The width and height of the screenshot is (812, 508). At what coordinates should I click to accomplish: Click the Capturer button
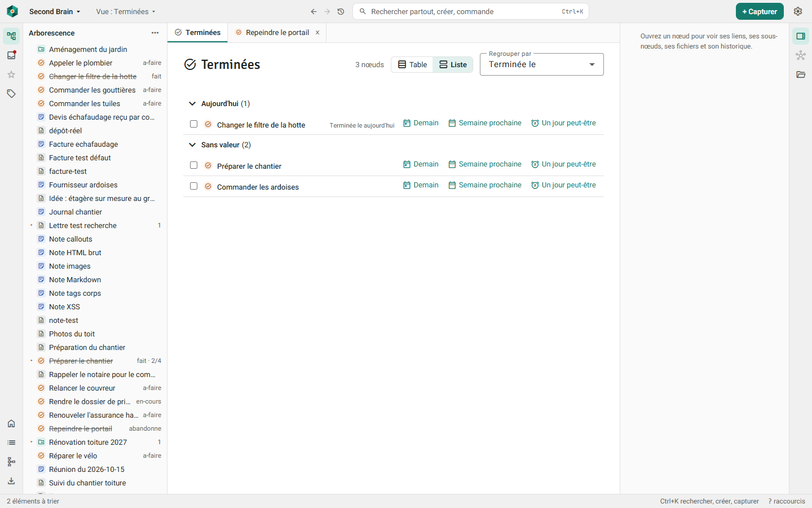760,11
